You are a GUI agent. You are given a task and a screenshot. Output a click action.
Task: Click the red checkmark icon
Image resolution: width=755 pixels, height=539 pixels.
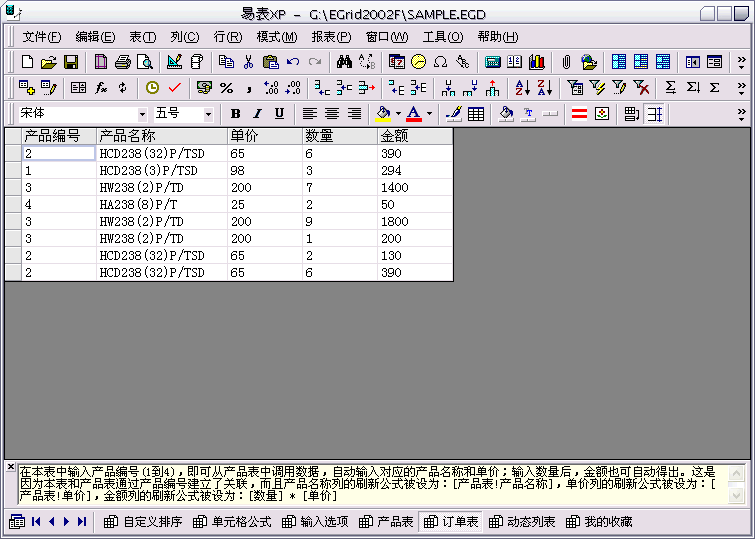pos(174,88)
